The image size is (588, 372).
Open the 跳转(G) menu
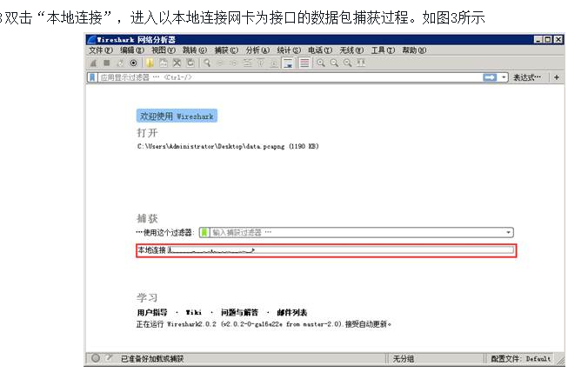[195, 50]
